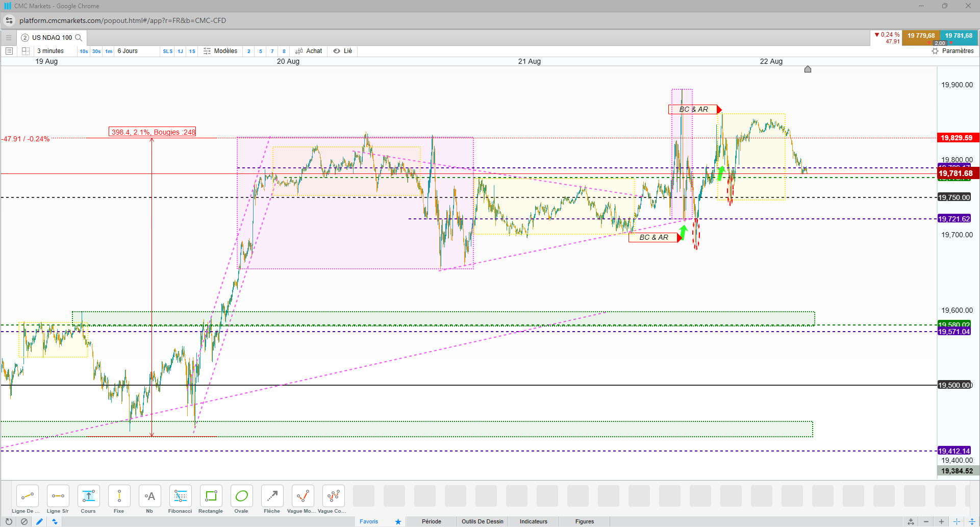Screen dimensions: 980x527
Task: Switch to the Indicateurs tab
Action: [x=534, y=521]
